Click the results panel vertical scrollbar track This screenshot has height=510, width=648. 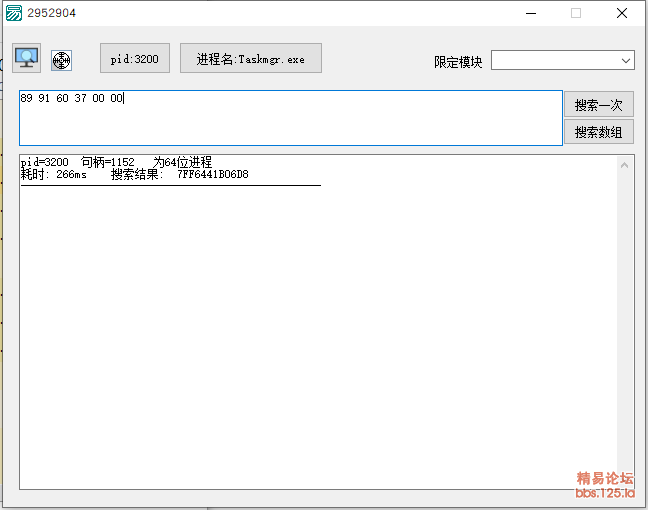click(x=626, y=320)
